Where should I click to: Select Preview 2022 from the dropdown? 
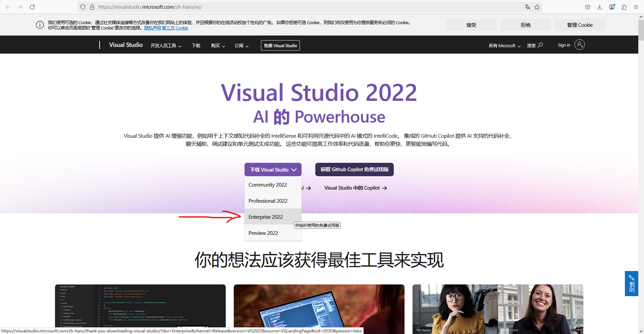coord(273,233)
